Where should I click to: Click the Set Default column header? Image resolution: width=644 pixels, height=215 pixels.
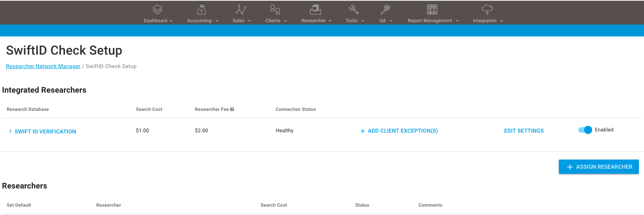(x=19, y=205)
